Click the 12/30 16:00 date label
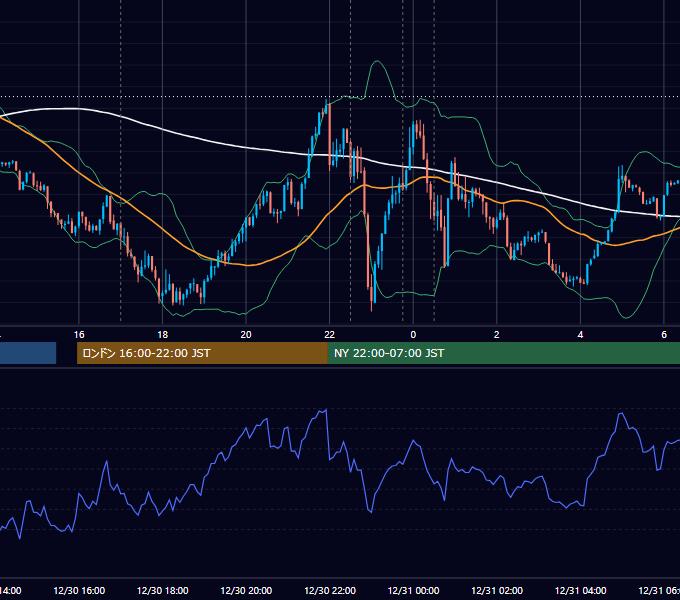Screen dimensions: 680x600 click(79, 590)
